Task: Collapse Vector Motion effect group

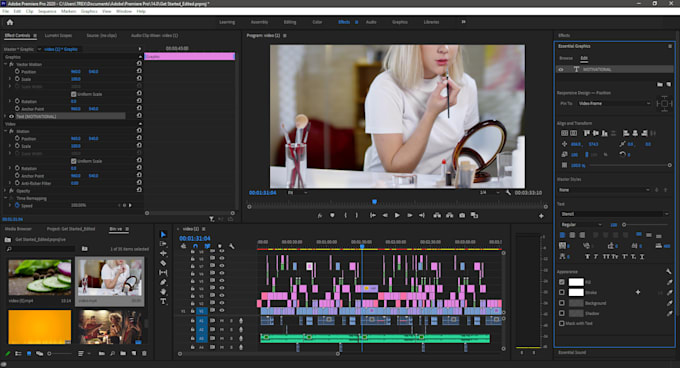Action: pyautogui.click(x=6, y=64)
